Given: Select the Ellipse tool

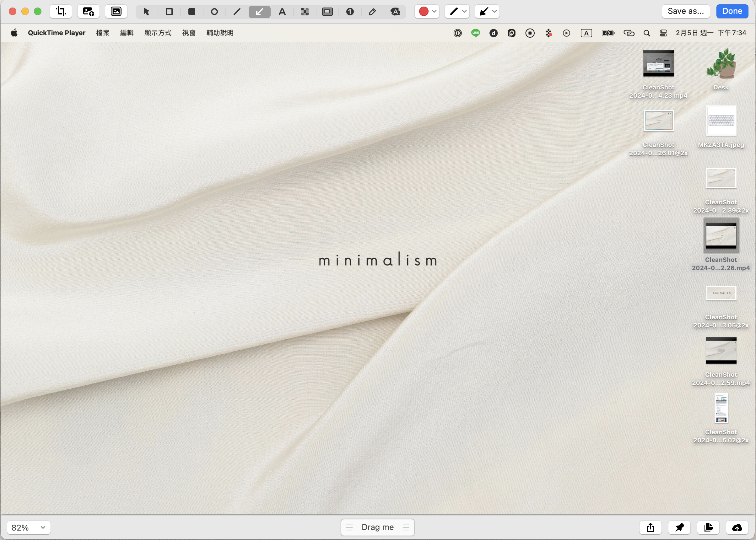Looking at the screenshot, I should pyautogui.click(x=214, y=12).
